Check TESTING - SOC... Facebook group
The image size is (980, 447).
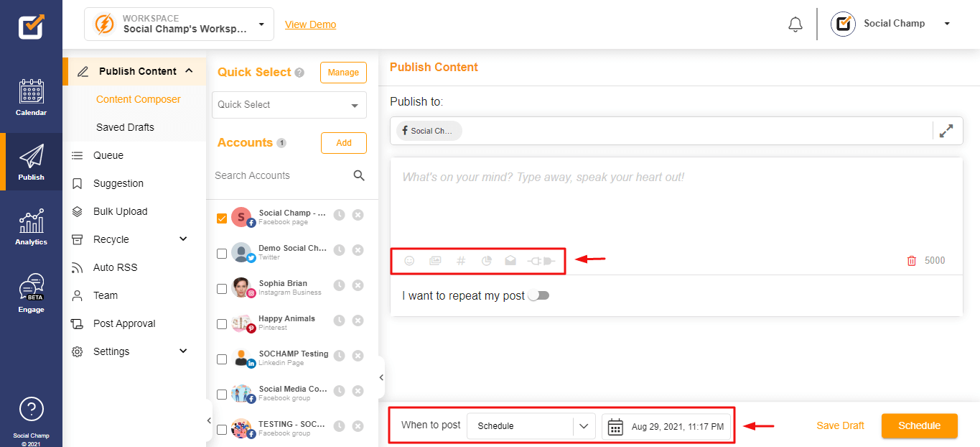click(222, 429)
